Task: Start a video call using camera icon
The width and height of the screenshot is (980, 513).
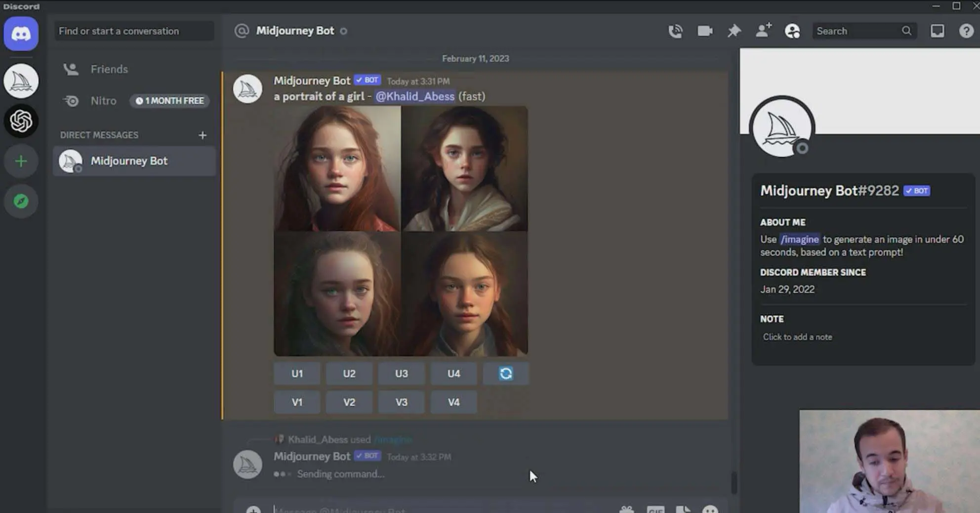Action: 704,31
